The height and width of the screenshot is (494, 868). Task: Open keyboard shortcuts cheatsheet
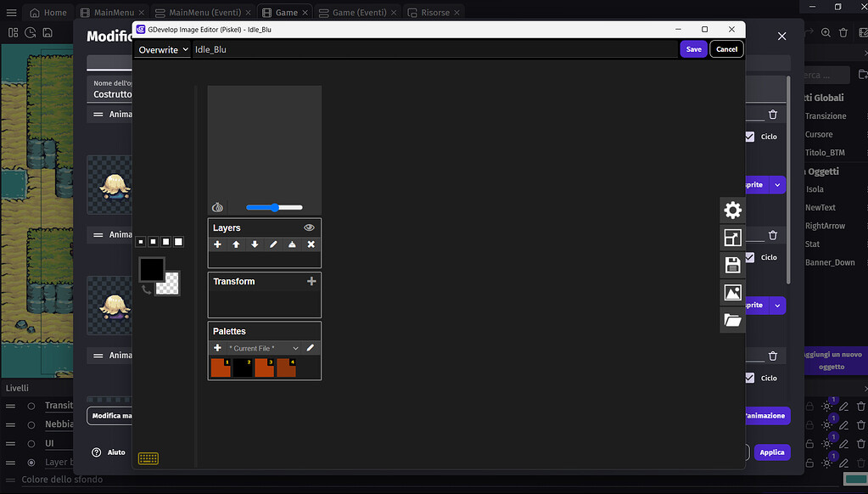coord(148,458)
